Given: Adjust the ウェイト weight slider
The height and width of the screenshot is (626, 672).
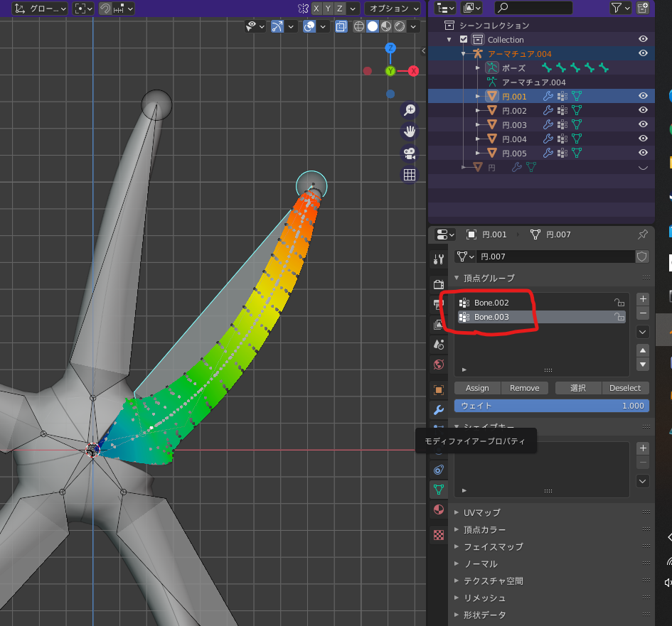Looking at the screenshot, I should (x=552, y=406).
